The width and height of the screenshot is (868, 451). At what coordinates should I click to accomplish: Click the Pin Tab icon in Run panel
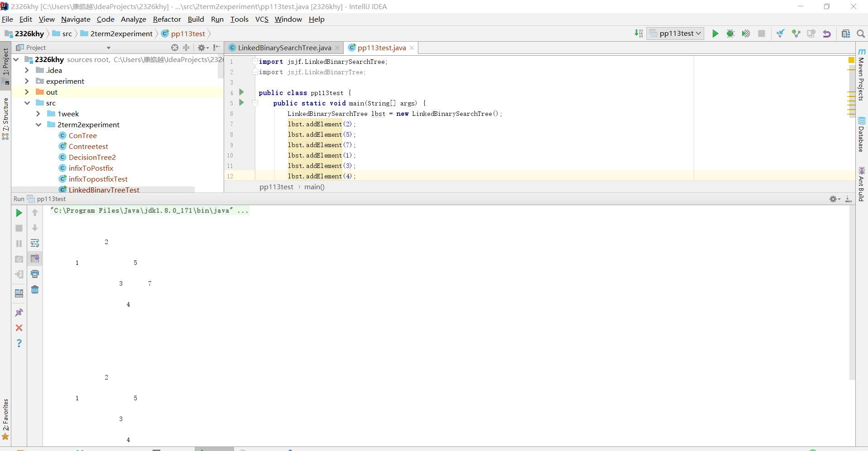pos(19,312)
